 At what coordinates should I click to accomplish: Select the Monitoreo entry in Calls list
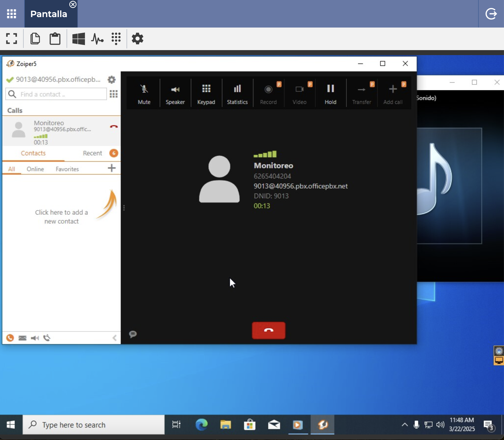(61, 131)
